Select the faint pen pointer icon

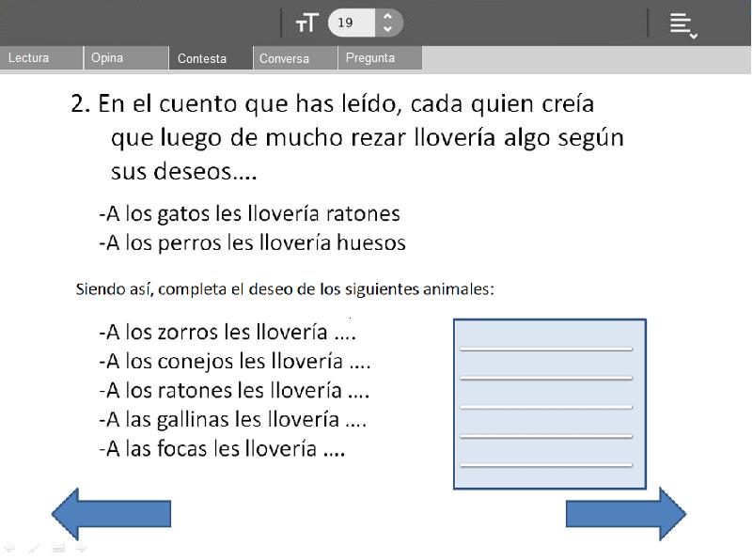point(34,547)
